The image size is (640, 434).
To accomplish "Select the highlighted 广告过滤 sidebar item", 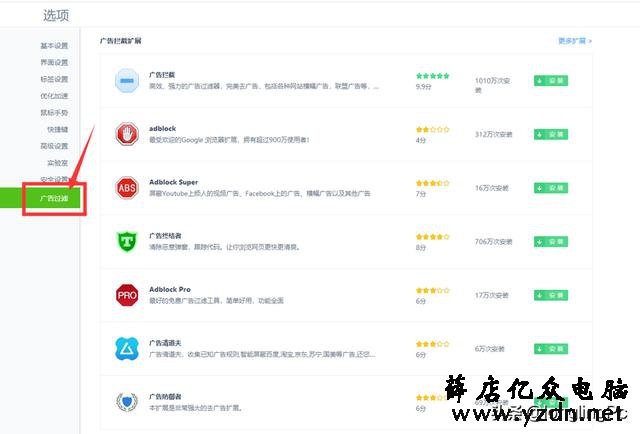I will tap(40, 198).
